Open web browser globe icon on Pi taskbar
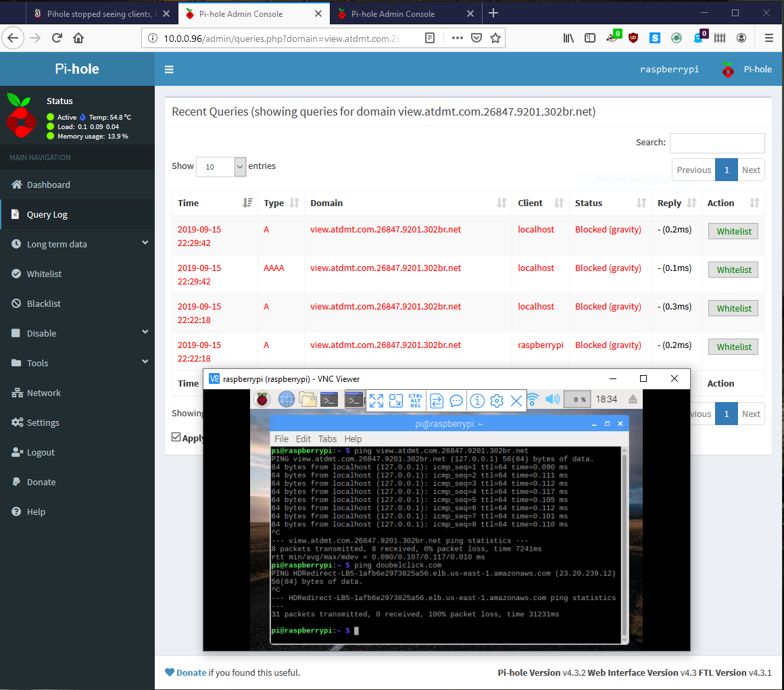 tap(286, 399)
